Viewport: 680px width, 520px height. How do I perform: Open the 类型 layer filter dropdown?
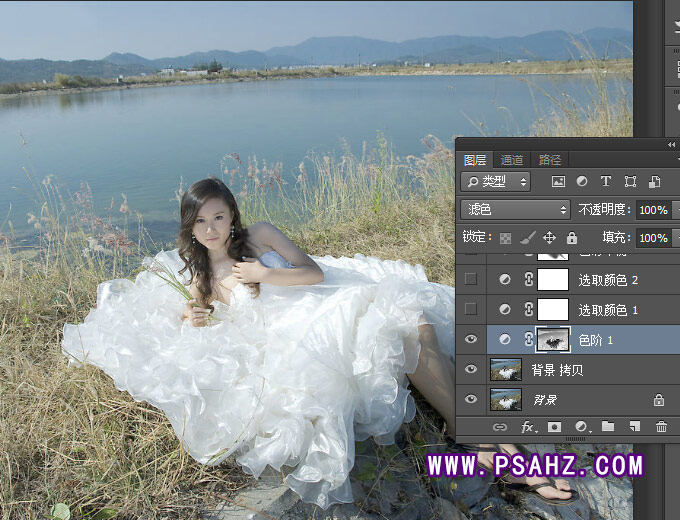click(x=496, y=182)
